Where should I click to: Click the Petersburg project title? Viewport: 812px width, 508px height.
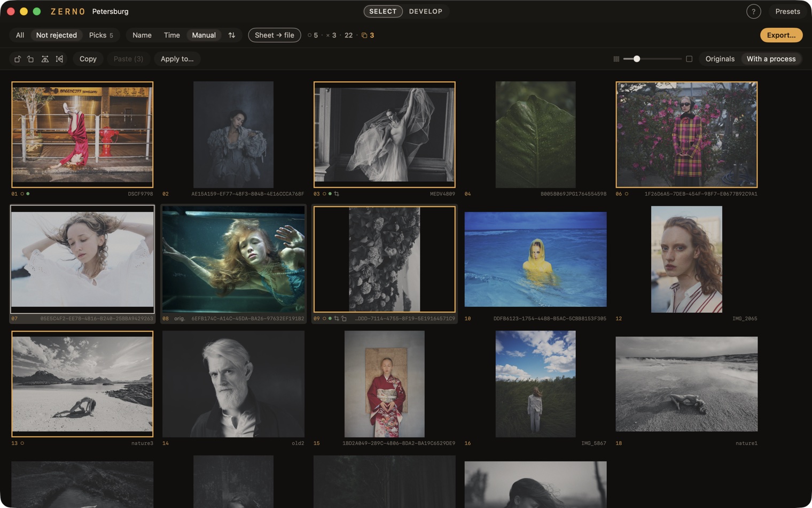110,11
